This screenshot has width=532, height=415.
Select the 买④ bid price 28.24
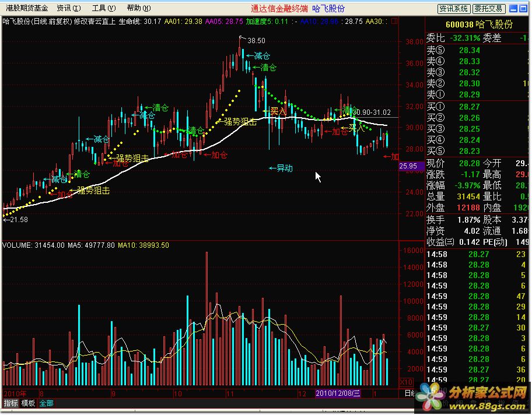click(469, 140)
